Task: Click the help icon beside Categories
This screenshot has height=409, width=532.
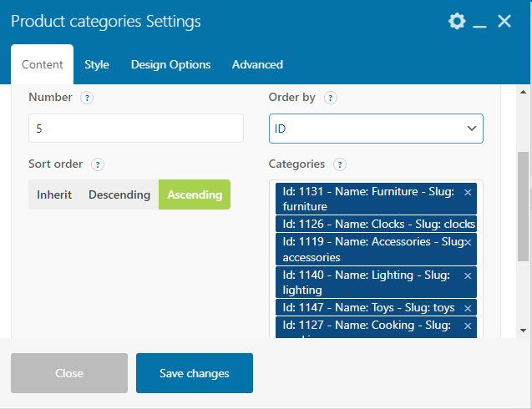Action: (340, 164)
